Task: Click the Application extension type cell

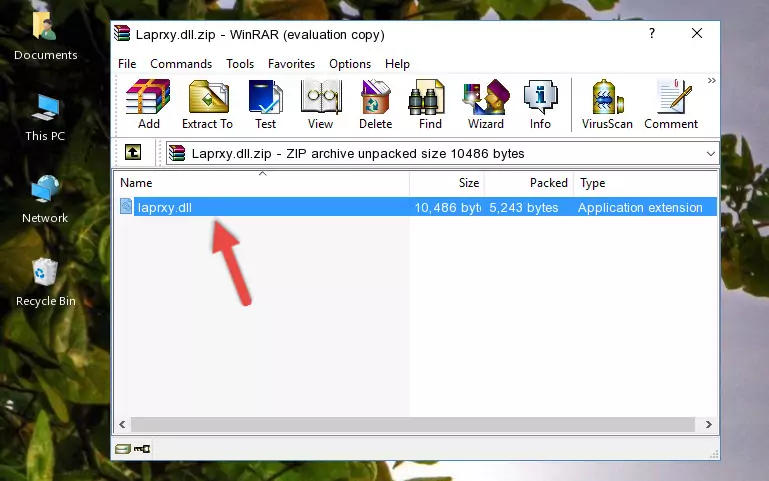Action: click(x=640, y=207)
